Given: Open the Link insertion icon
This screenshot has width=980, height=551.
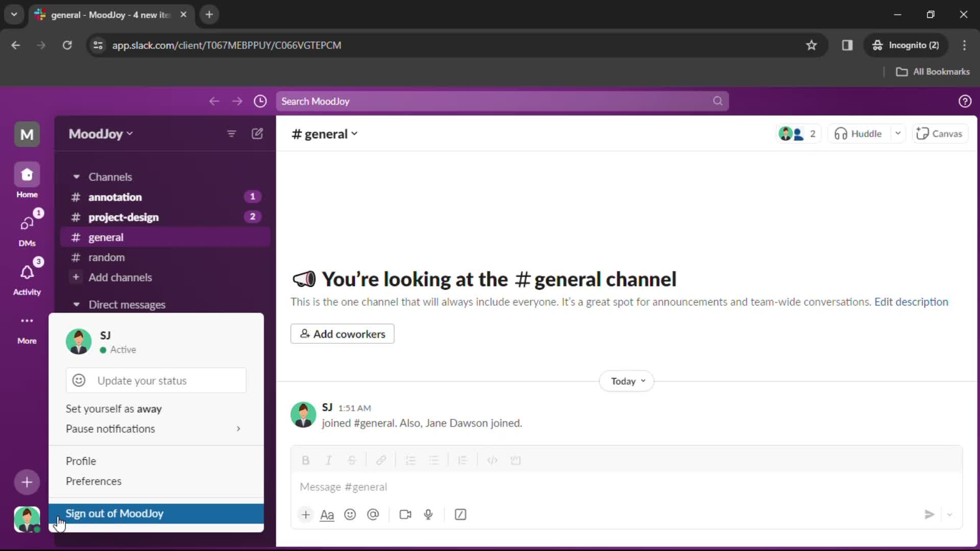Looking at the screenshot, I should [x=381, y=460].
